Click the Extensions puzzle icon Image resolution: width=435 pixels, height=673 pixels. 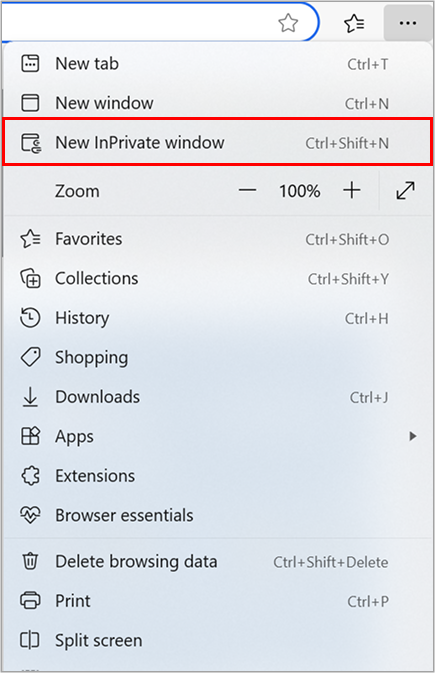click(30, 476)
